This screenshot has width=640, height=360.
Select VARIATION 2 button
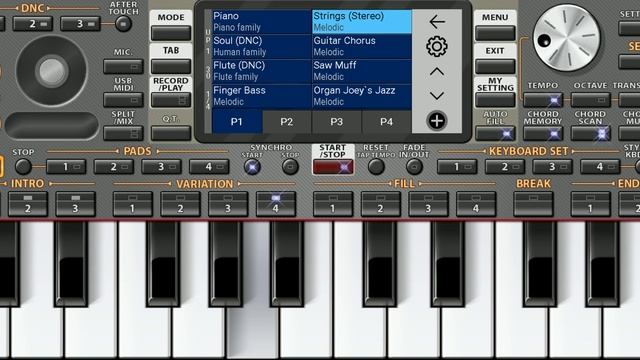coord(180,204)
